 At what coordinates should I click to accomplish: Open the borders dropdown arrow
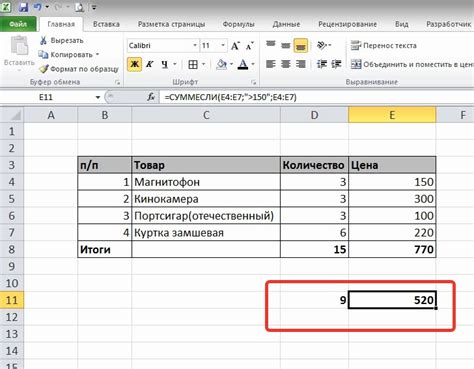click(x=203, y=64)
